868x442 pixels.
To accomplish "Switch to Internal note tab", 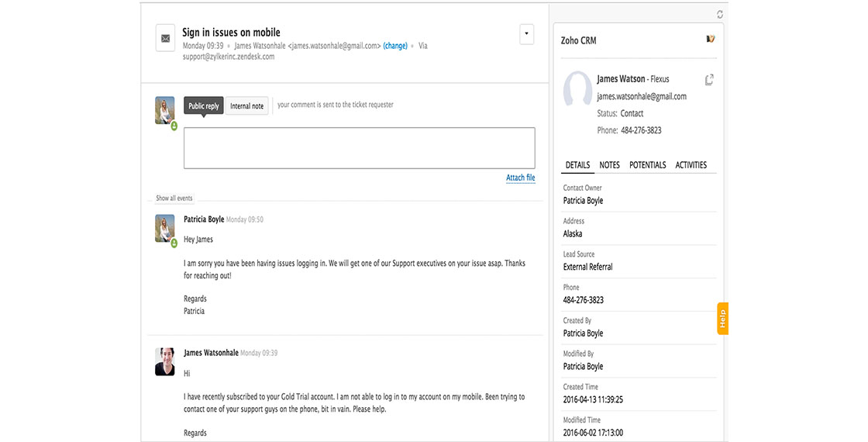I will (247, 105).
